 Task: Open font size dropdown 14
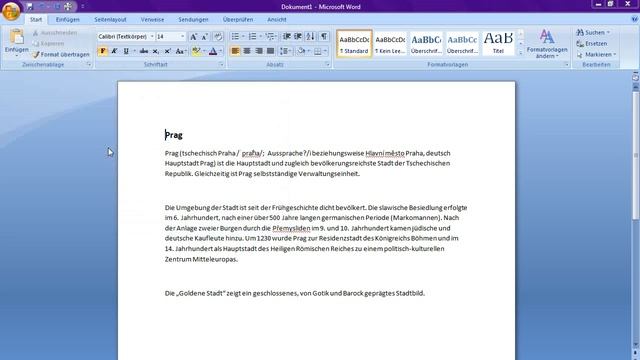pyautogui.click(x=182, y=37)
